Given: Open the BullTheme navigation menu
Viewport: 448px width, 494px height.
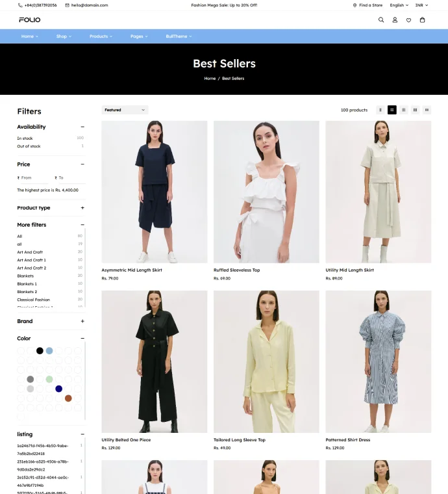Looking at the screenshot, I should (179, 36).
